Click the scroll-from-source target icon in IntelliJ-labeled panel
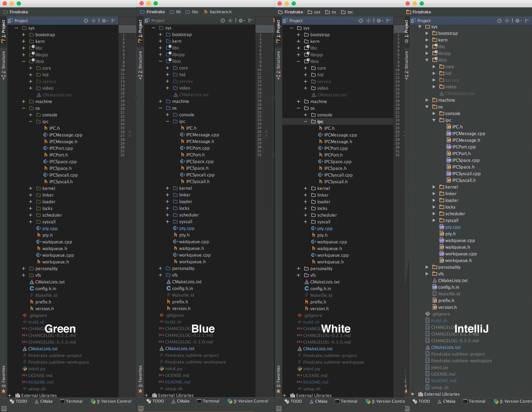Screen dimensions: 532x412 coord(499,21)
